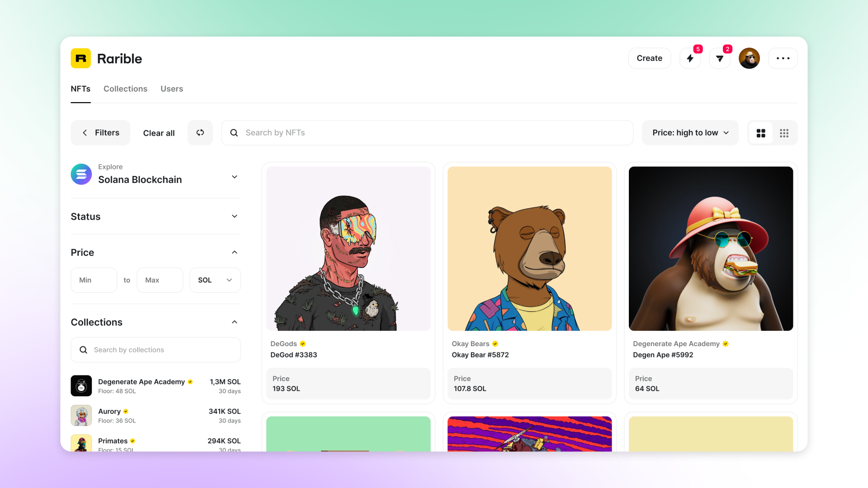The image size is (868, 488).
Task: Open the SOL currency dropdown
Action: pos(215,280)
